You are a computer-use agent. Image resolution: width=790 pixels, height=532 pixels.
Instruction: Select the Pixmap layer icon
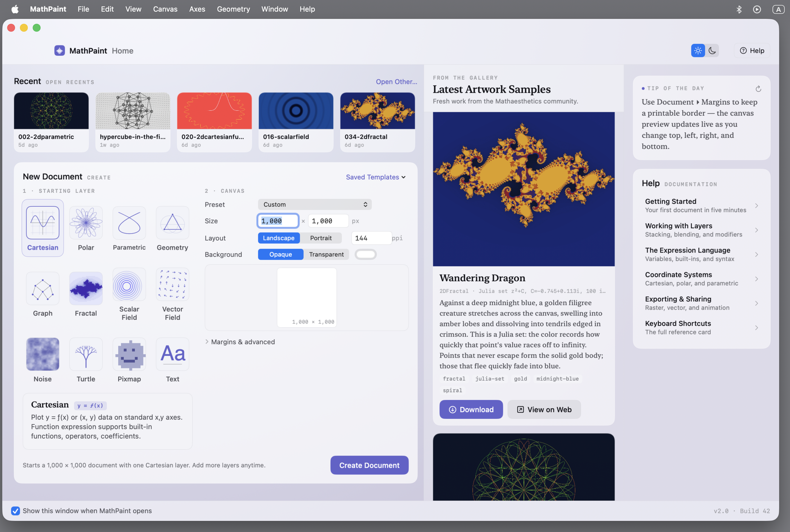click(129, 354)
